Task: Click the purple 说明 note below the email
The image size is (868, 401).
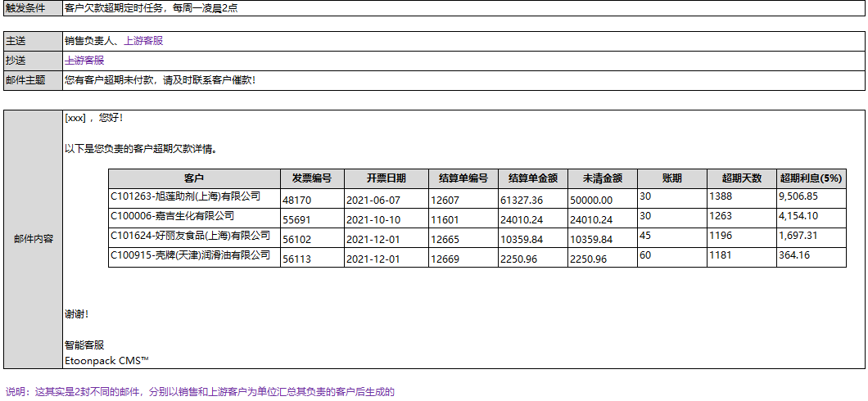Action: click(x=200, y=392)
